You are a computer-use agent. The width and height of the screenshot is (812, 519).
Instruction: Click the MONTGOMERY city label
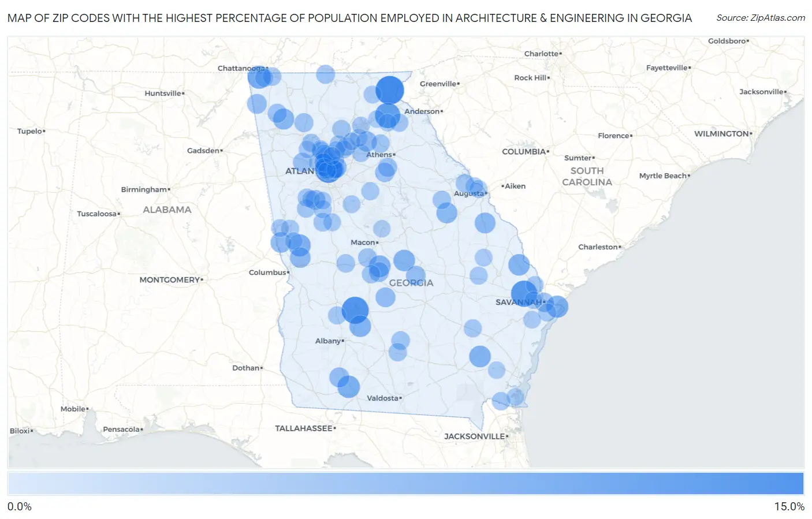coord(170,280)
